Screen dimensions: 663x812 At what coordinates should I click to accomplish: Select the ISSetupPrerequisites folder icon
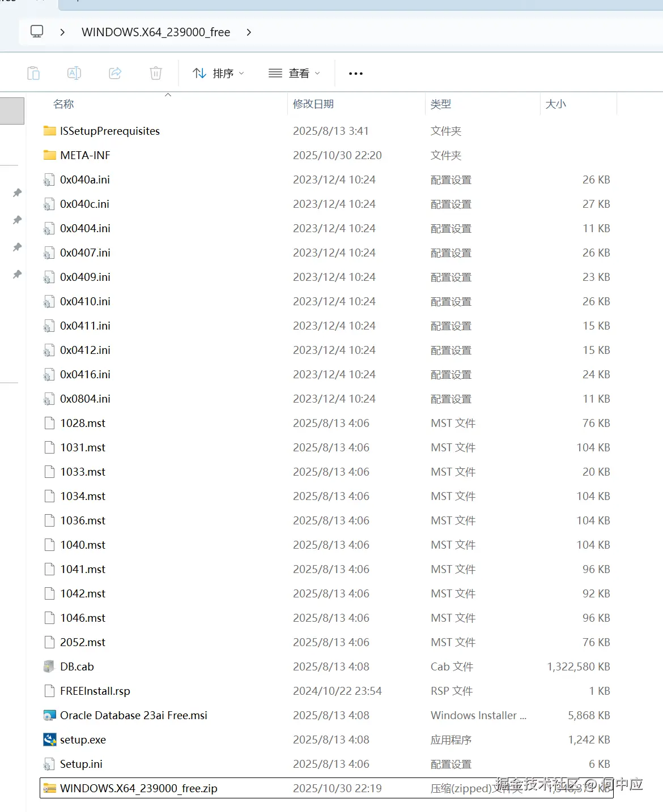50,131
